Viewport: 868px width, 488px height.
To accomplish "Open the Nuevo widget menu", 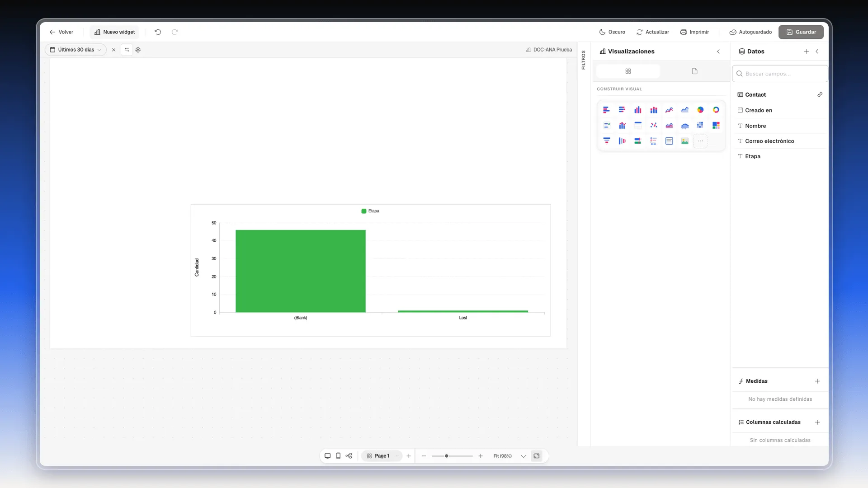I will [x=115, y=32].
